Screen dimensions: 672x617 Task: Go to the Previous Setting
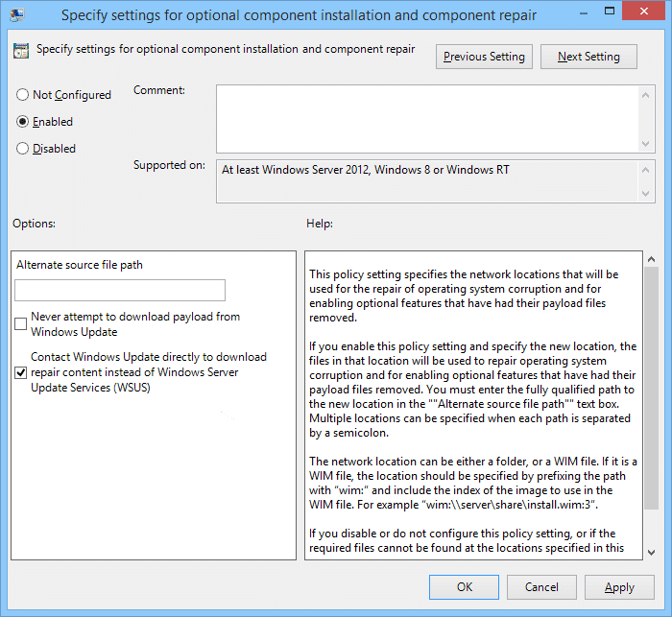(484, 57)
